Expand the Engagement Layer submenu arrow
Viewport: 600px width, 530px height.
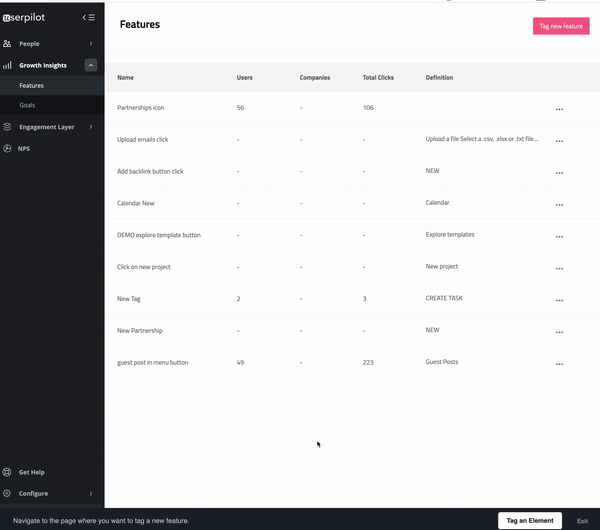pos(91,127)
